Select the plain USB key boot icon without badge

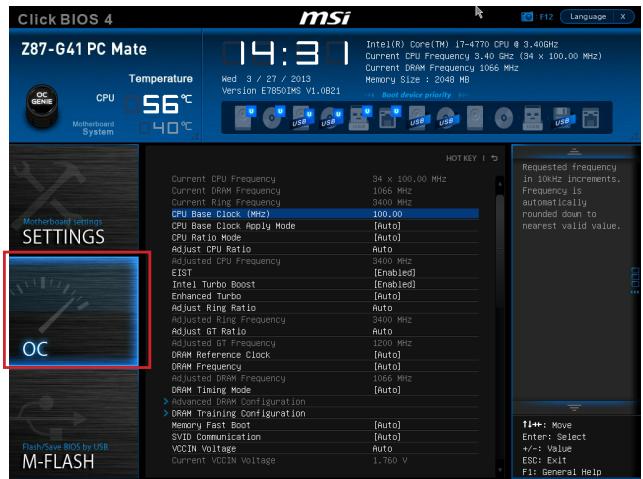tap(533, 118)
